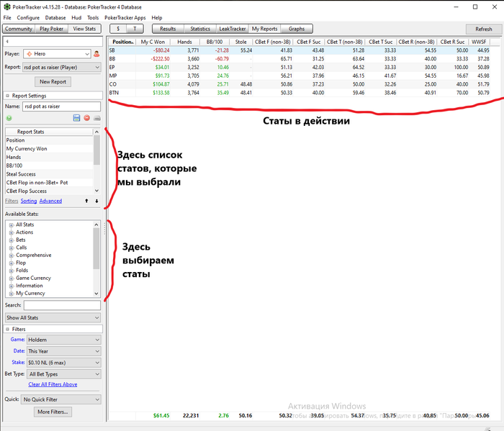Expand the Bets tree node
This screenshot has width=504, height=431.
[x=12, y=240]
